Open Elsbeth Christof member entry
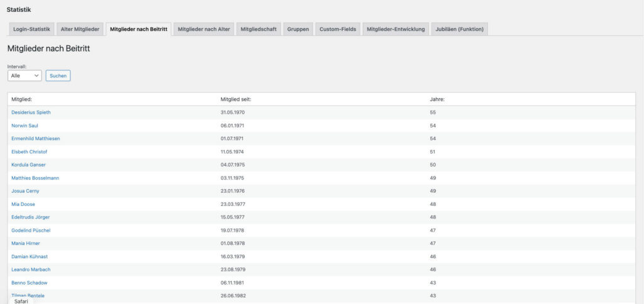644x304 pixels. click(29, 151)
